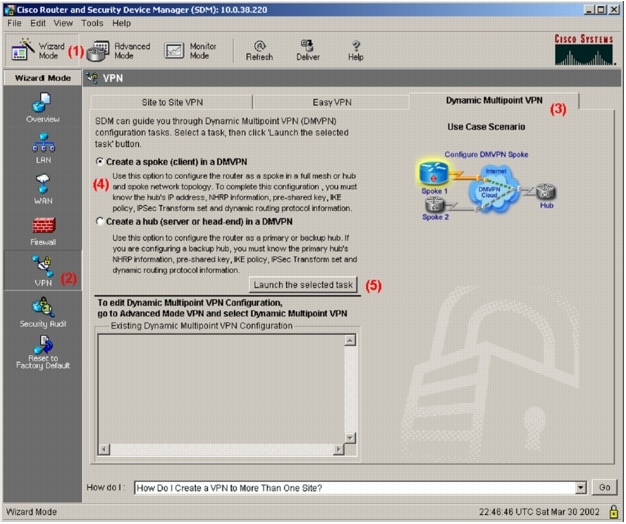This screenshot has height=524, width=626.
Task: Select Create a spoke (client) in a DMVPN
Action: 100,161
